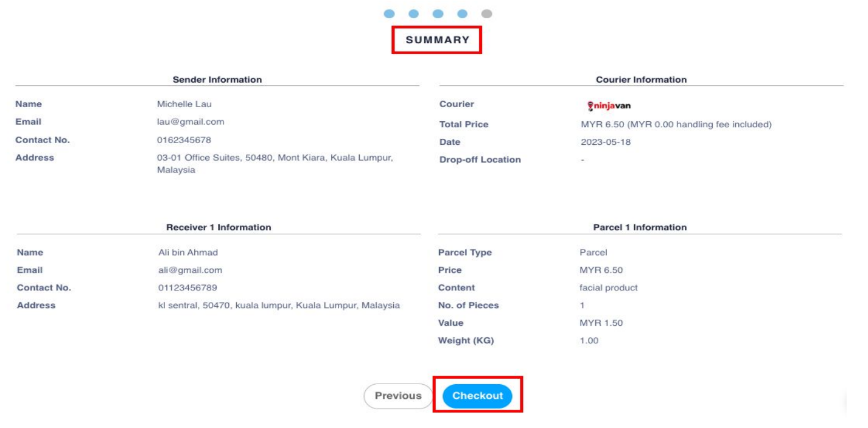Viewport: 868px width, 428px height.
Task: Go back with the Previous button
Action: (398, 396)
